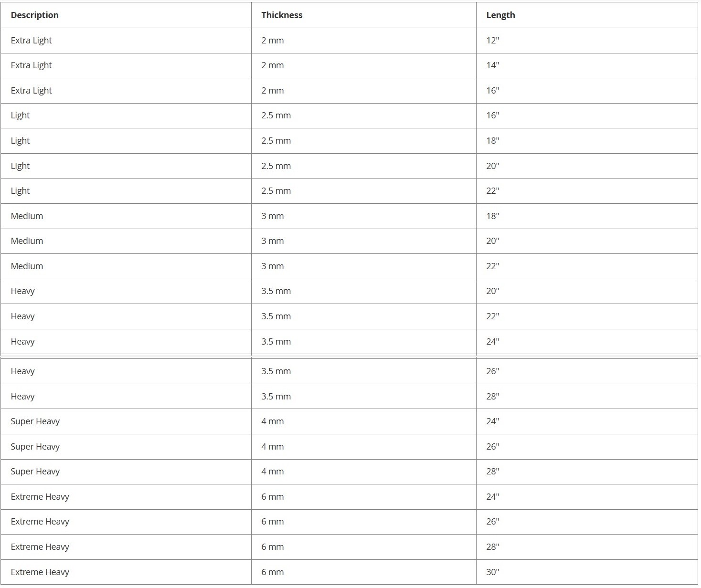Select the 3.5 mm thickness in the Heavy 24" row

coord(276,342)
